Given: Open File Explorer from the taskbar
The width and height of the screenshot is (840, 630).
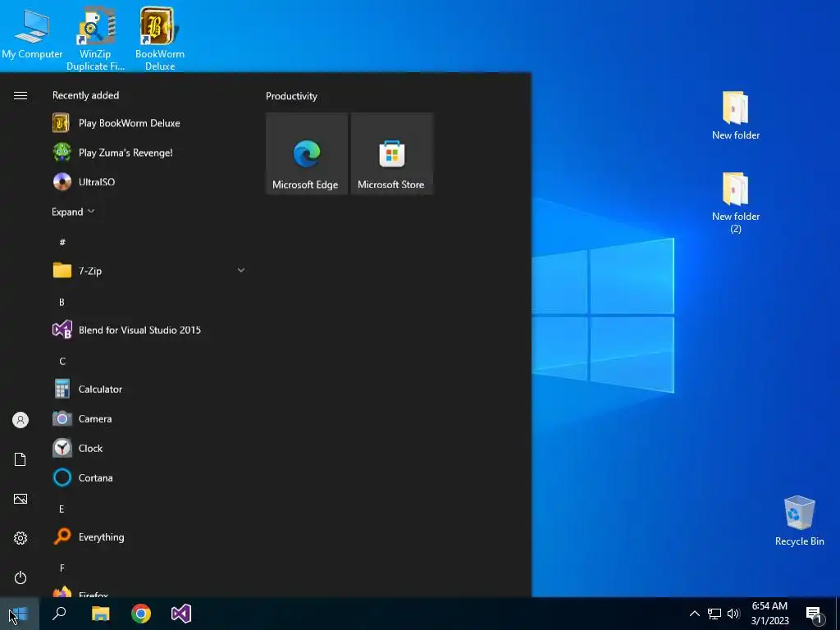Looking at the screenshot, I should coord(100,614).
